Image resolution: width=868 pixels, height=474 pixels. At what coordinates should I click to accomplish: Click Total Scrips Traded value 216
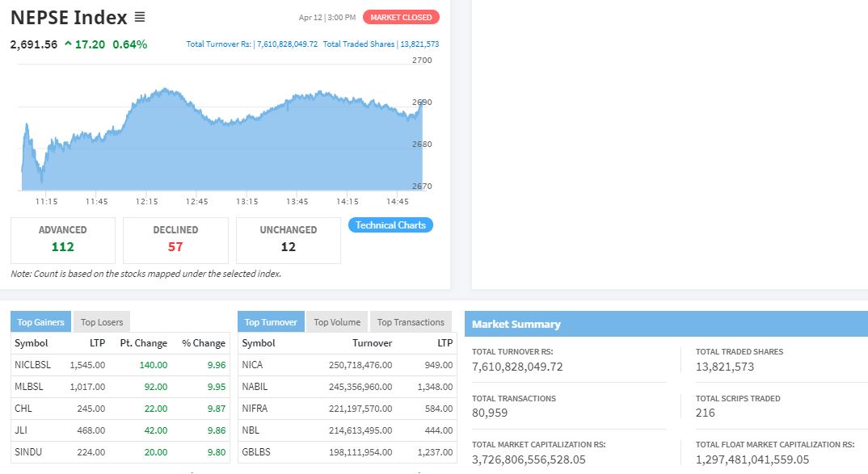[706, 413]
